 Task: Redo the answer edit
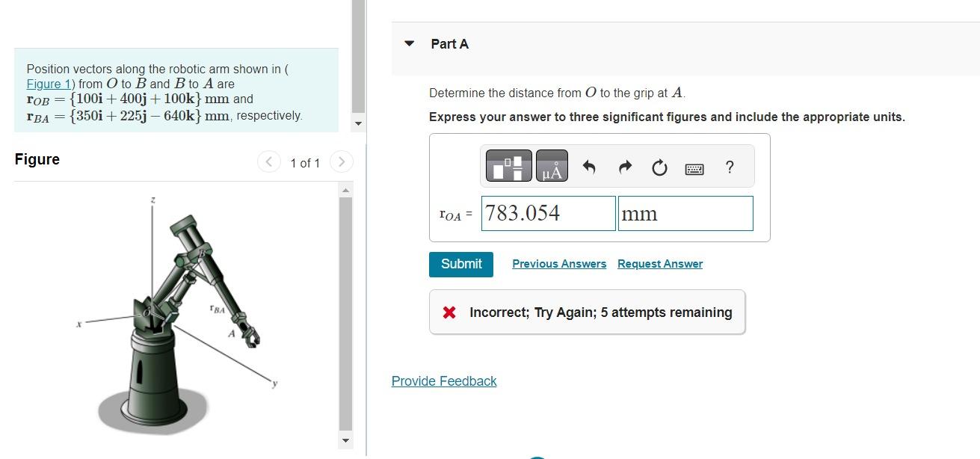click(624, 167)
